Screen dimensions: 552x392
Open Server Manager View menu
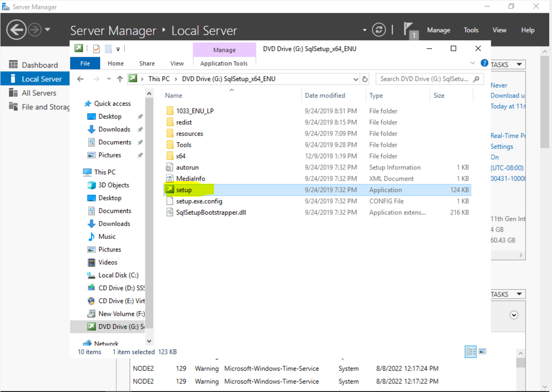[499, 30]
